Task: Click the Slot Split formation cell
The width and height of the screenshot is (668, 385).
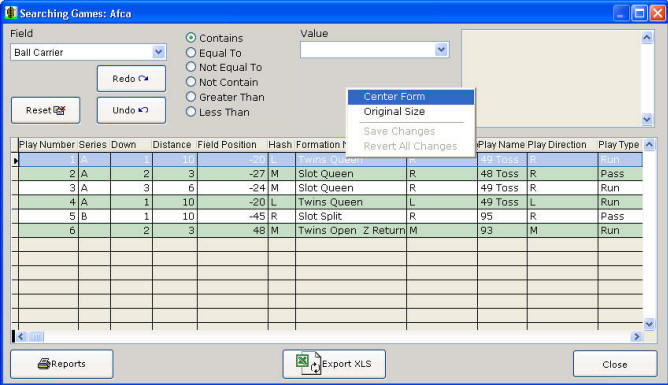Action: pos(351,216)
